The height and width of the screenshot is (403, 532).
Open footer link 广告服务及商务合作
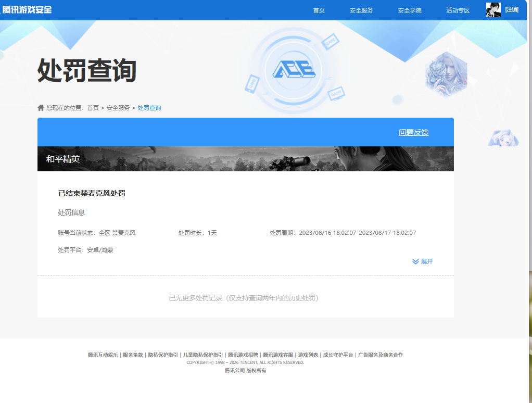[381, 355]
